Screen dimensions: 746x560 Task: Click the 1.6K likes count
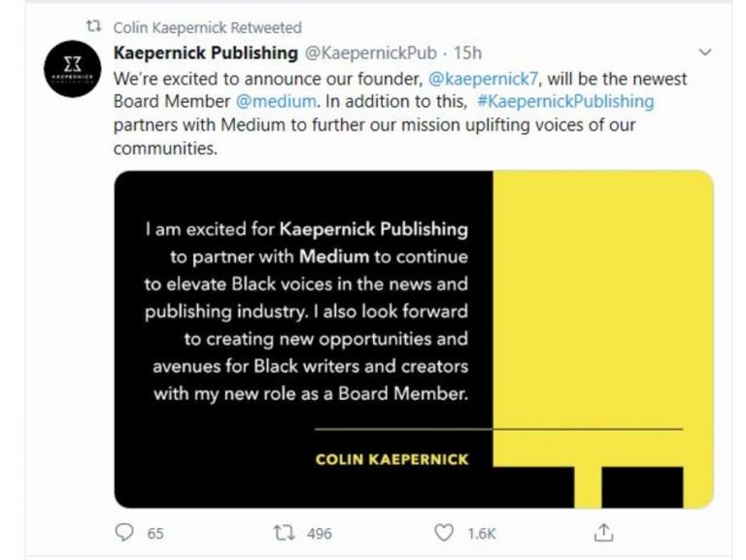point(483,533)
